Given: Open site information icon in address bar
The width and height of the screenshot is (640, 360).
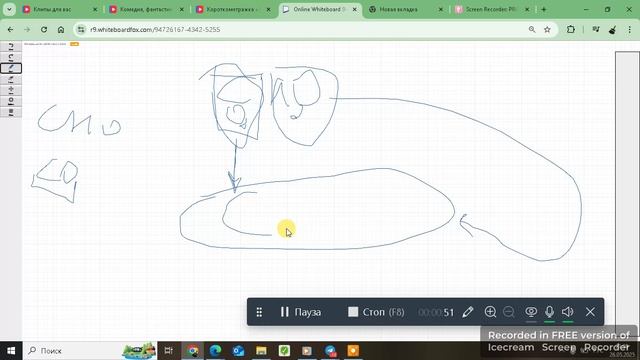Looking at the screenshot, I should [x=81, y=29].
